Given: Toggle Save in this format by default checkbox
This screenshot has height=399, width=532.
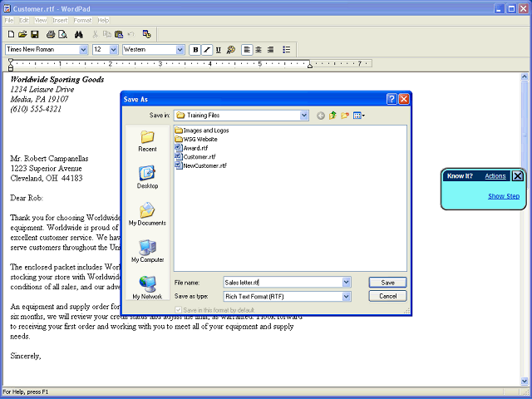Looking at the screenshot, I should pyautogui.click(x=178, y=310).
